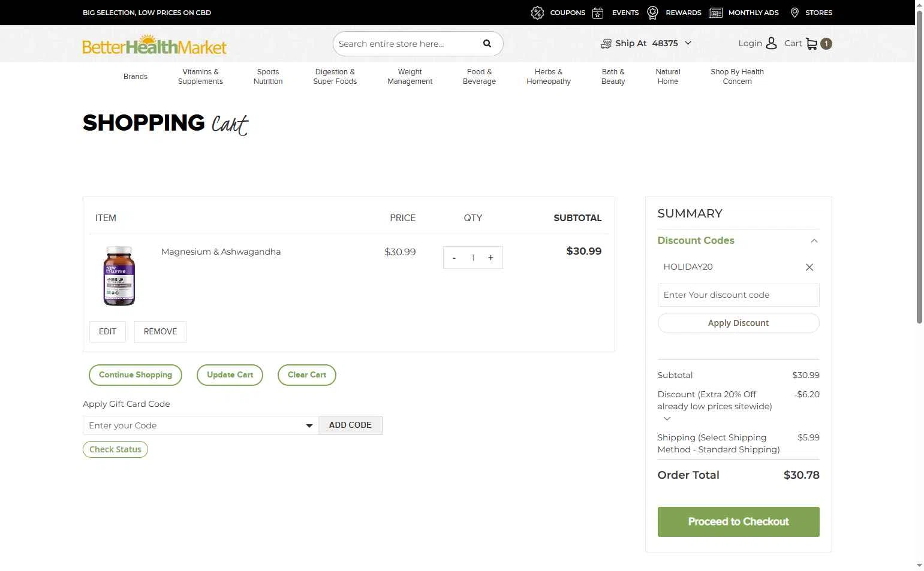Click the Coupons percent badge icon
This screenshot has width=924, height=571.
click(537, 13)
